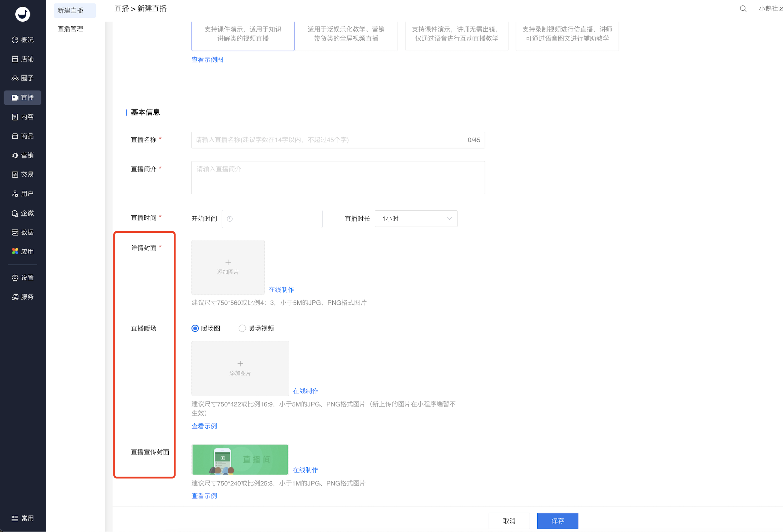This screenshot has width=783, height=532.
Task: Open the 营销 marketing megaphone icon
Action: (15, 155)
